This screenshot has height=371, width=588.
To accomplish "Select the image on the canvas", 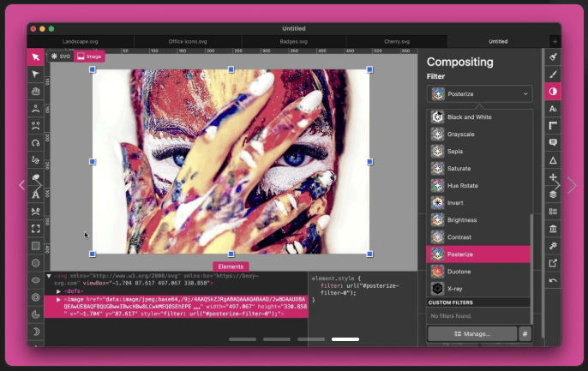I will (231, 162).
